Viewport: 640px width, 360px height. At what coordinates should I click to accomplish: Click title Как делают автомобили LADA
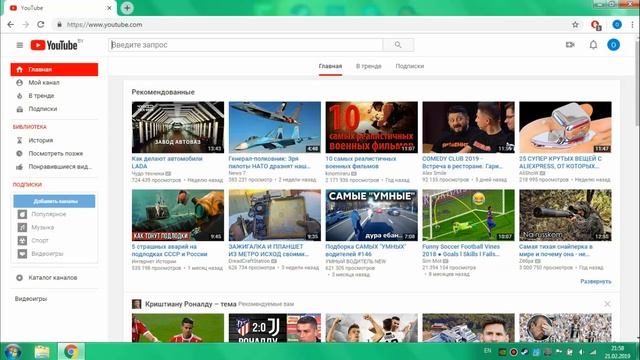click(x=167, y=162)
